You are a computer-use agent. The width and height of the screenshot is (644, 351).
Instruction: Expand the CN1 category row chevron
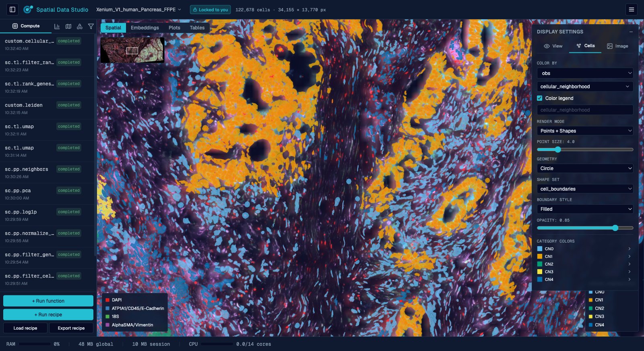click(630, 256)
